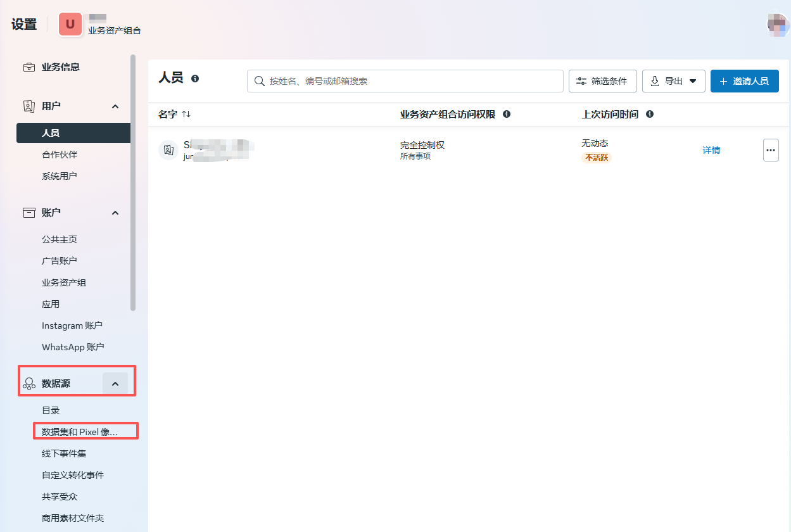Collapse the 用户 section chevron

pos(115,106)
